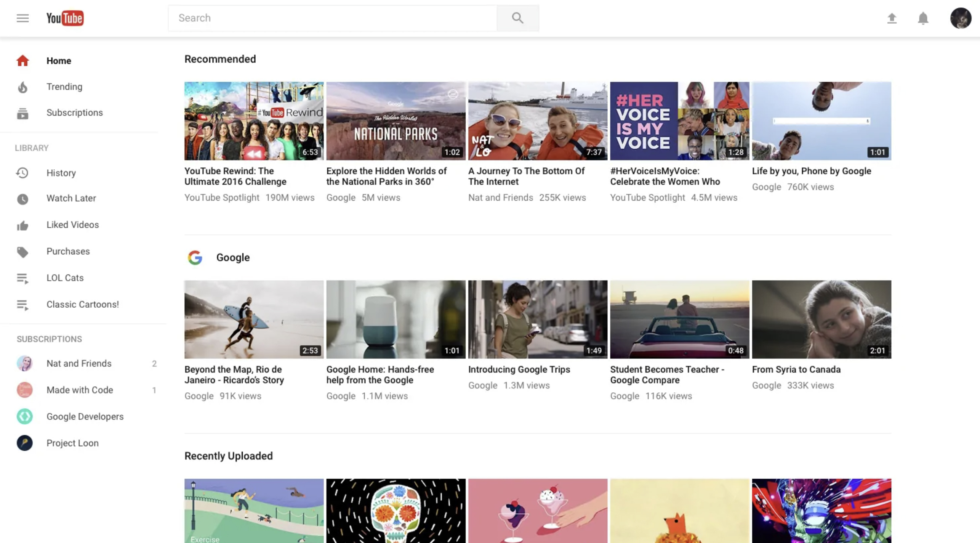Image resolution: width=980 pixels, height=543 pixels.
Task: Open the account avatar menu
Action: 960,18
